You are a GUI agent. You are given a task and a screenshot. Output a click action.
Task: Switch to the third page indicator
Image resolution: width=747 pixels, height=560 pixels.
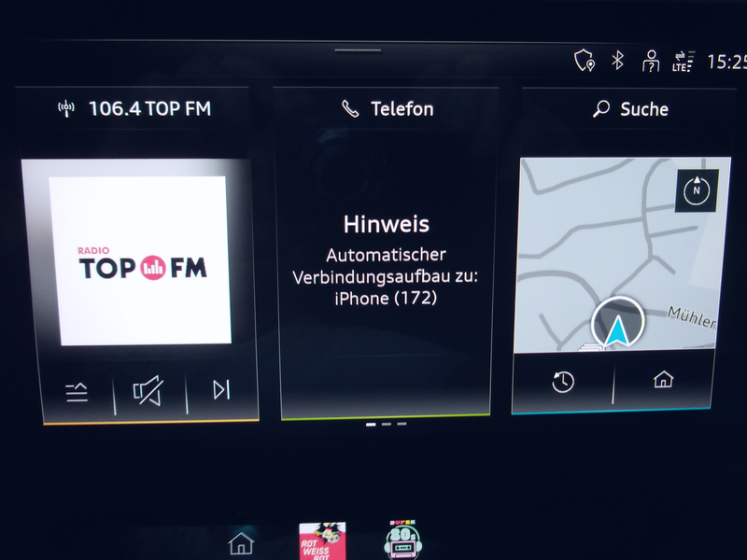pyautogui.click(x=402, y=424)
